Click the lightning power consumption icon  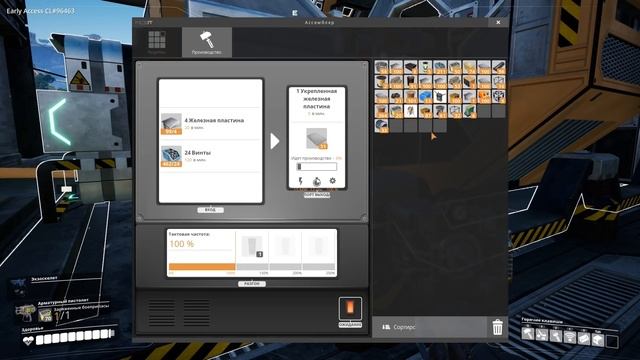pos(300,181)
